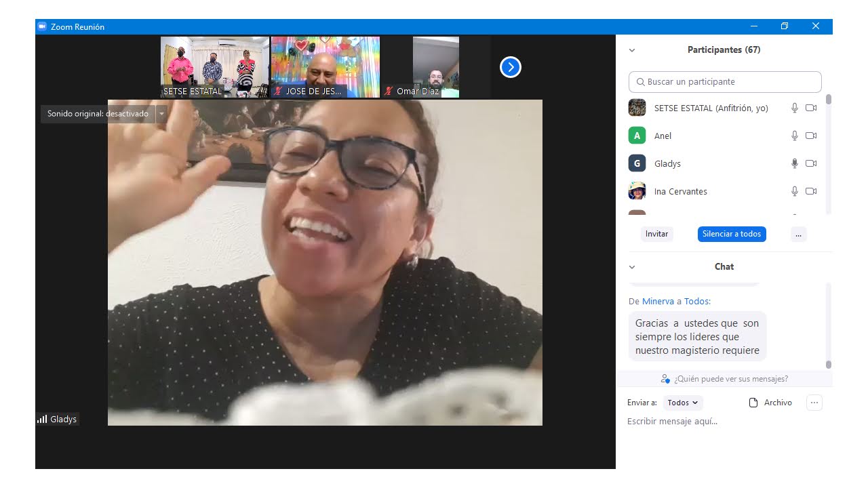
Task: Mute SETSE ESTATAL's microphone in participants list
Action: (x=795, y=108)
